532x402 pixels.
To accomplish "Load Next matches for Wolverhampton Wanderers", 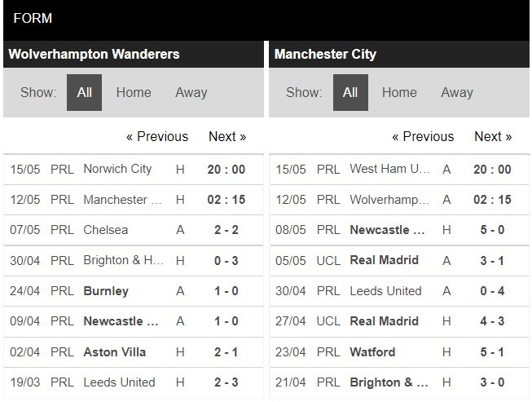I will [x=227, y=136].
